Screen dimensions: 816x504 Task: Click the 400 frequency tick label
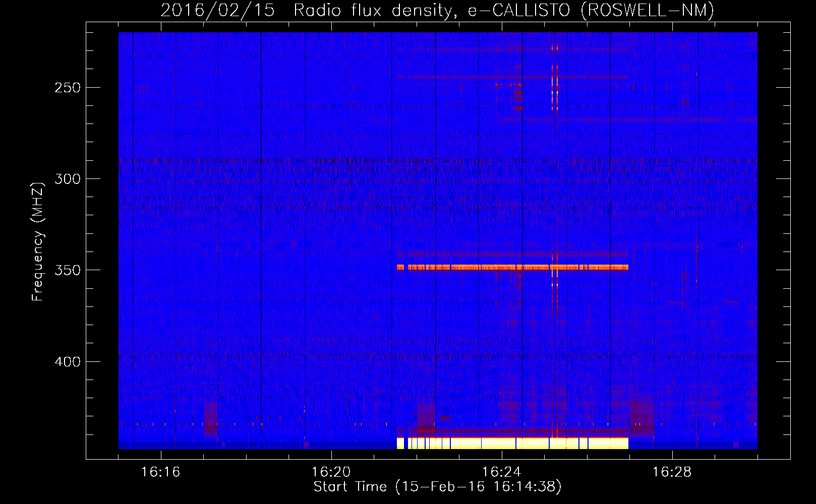click(x=68, y=362)
